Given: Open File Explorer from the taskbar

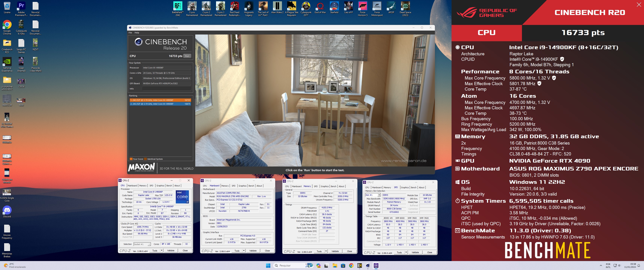Looking at the screenshot, I should pos(335,265).
